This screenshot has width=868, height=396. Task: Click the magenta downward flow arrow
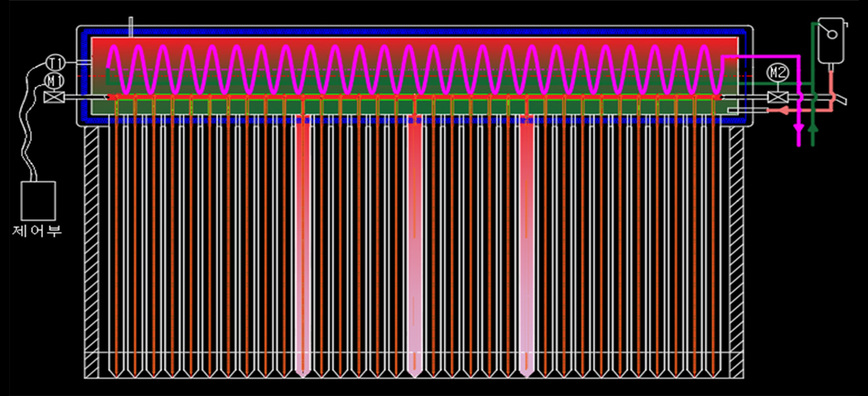click(798, 130)
